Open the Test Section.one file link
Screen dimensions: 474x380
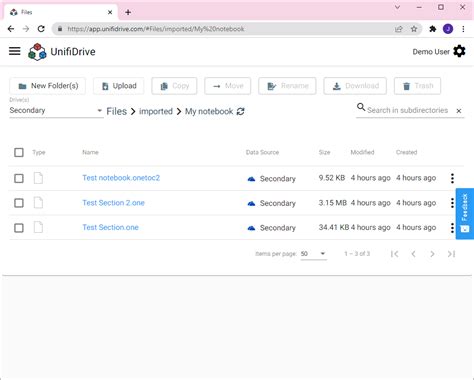tap(110, 227)
